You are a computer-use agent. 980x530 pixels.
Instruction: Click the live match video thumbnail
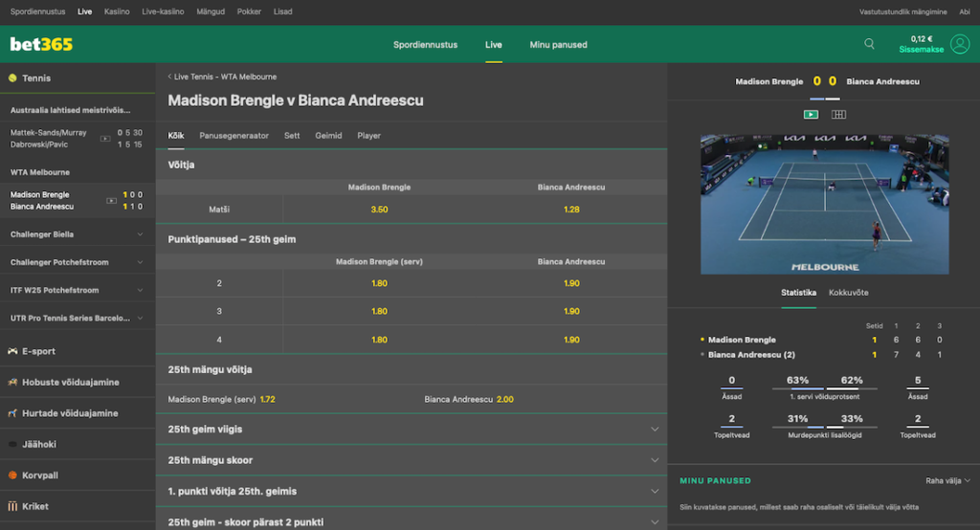click(824, 204)
